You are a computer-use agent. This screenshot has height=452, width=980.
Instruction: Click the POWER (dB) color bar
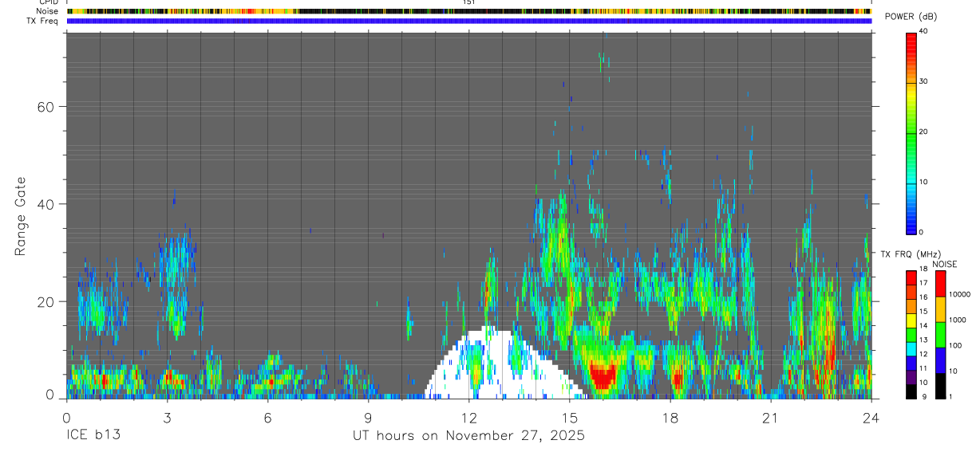click(x=911, y=132)
